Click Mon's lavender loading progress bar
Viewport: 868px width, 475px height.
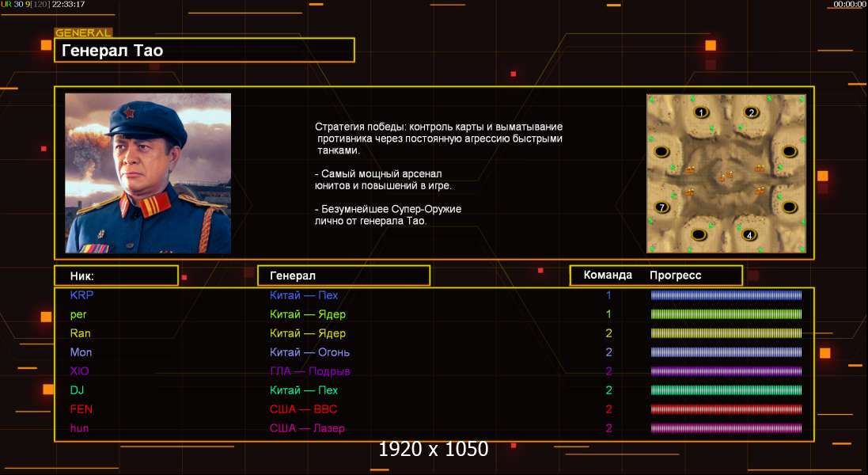click(x=726, y=352)
